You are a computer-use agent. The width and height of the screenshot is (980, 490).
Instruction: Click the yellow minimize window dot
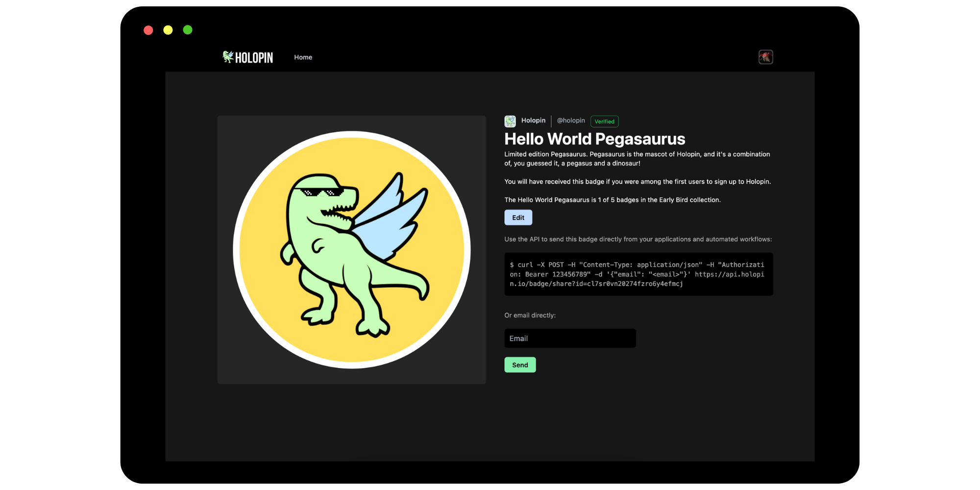pyautogui.click(x=168, y=30)
